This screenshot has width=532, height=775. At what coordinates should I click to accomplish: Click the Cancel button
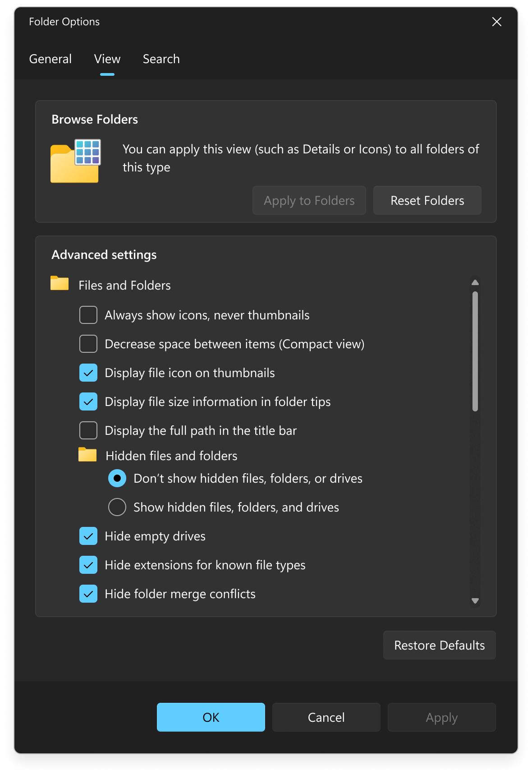[x=326, y=717]
